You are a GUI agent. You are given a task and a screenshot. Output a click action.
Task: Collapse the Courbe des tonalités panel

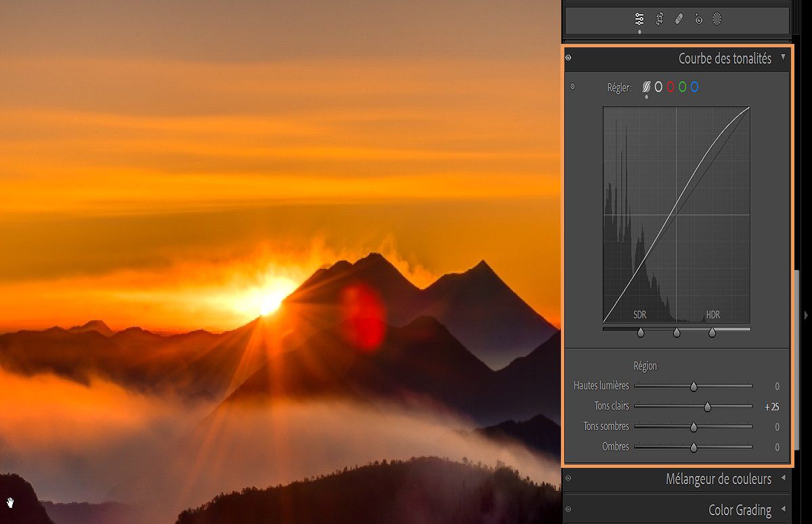(784, 57)
